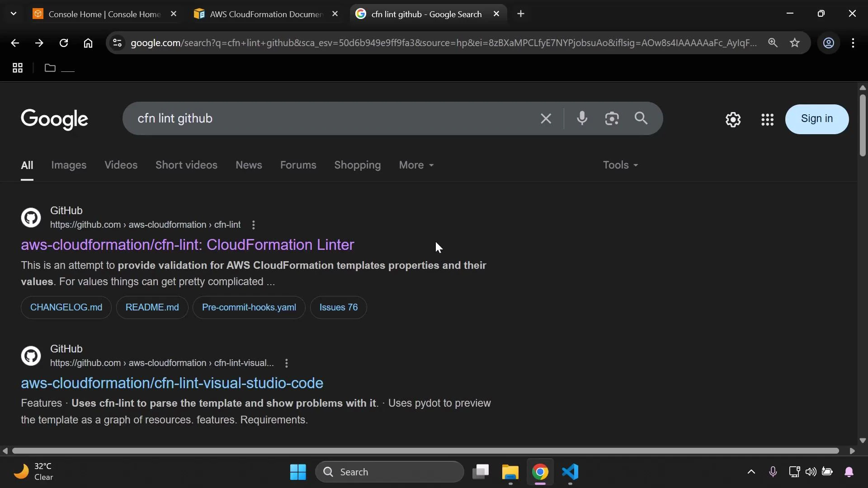868x488 pixels.
Task: Click the Sign in button
Action: click(x=816, y=119)
